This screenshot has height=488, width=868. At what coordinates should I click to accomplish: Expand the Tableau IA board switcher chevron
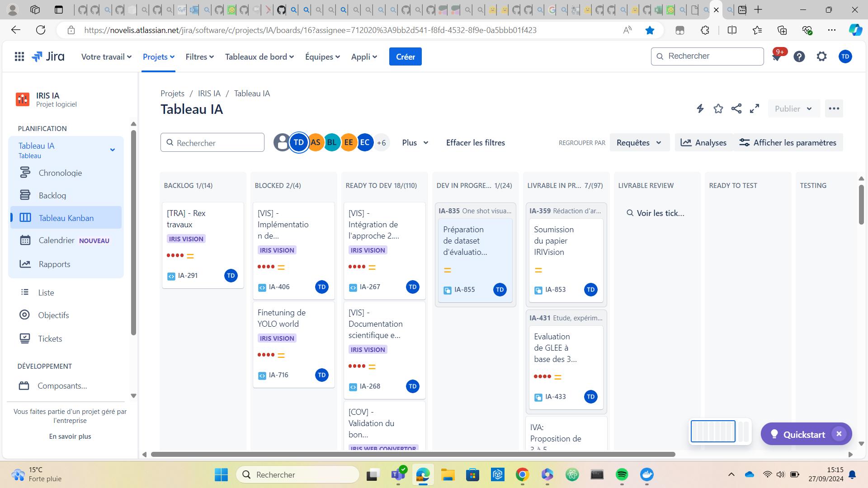113,150
